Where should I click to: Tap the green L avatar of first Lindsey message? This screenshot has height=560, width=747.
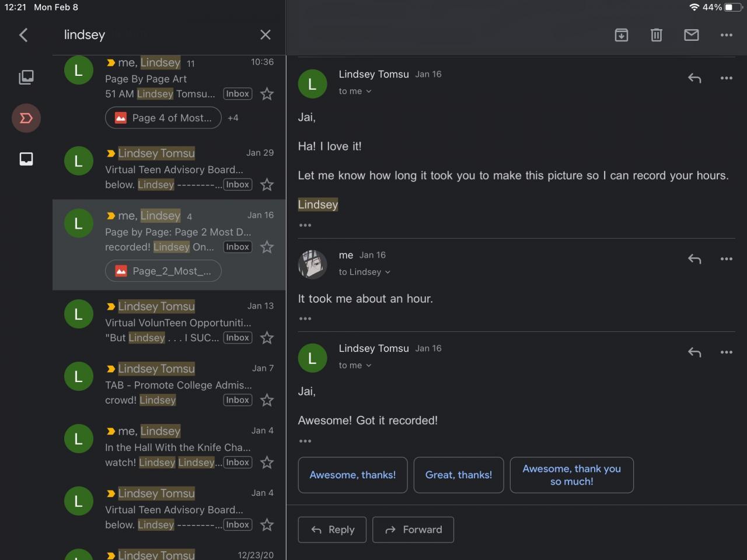click(312, 84)
